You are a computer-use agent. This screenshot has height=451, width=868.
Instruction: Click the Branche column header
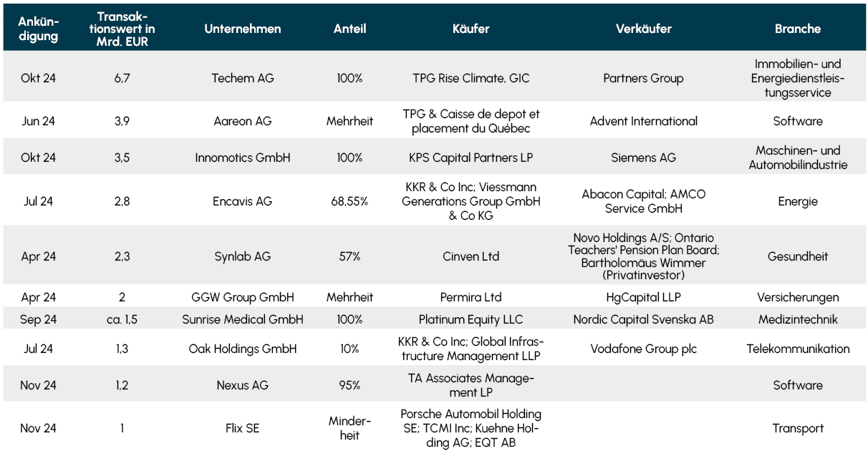point(797,29)
